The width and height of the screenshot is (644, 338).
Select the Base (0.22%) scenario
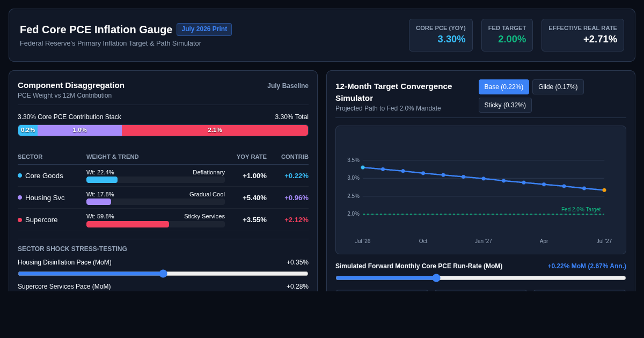tap(504, 87)
